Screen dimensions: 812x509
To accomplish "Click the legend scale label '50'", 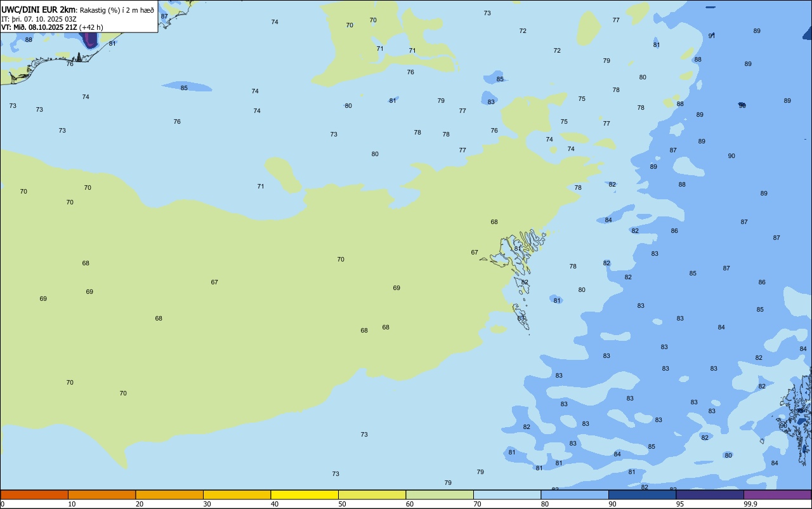I will point(342,504).
